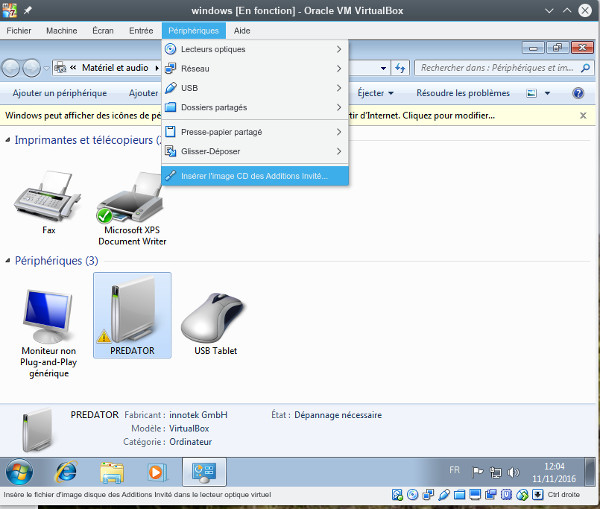Select Insérer l'image CD des Additions Invité

click(x=254, y=175)
